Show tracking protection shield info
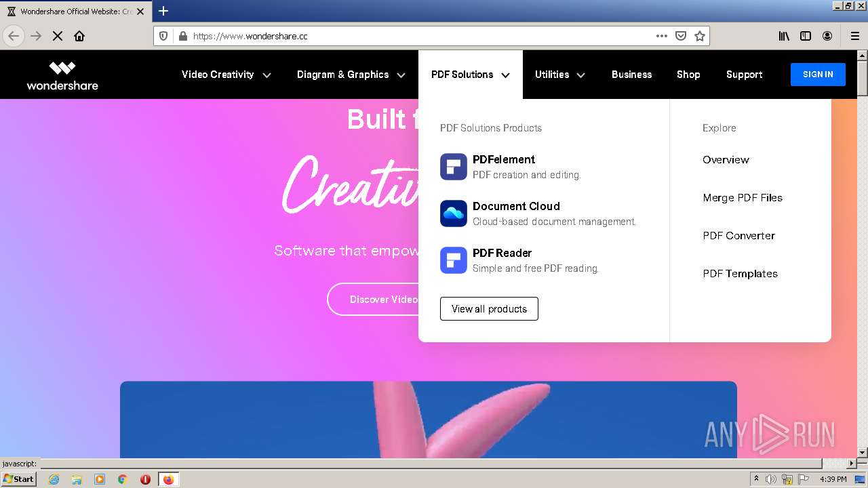The image size is (868, 488). point(163,36)
